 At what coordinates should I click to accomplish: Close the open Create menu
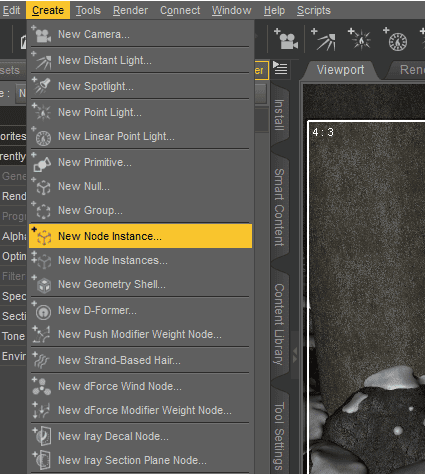tap(48, 10)
